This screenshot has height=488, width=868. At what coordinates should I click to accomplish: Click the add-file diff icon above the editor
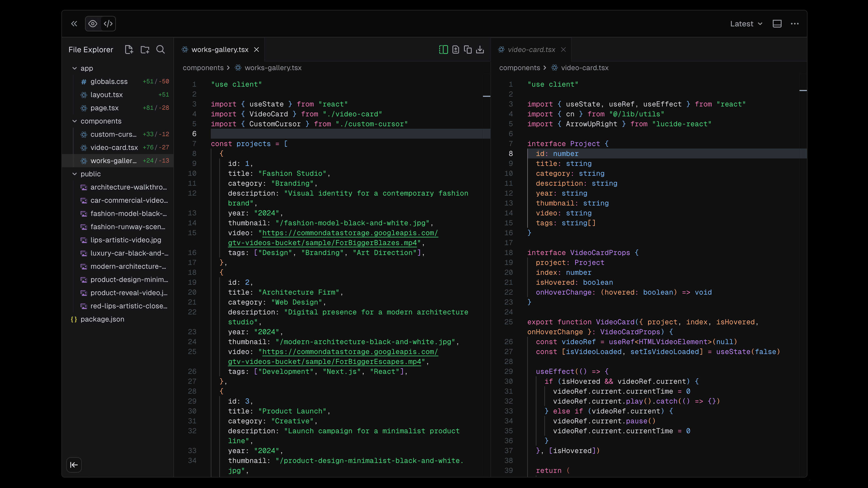click(455, 49)
